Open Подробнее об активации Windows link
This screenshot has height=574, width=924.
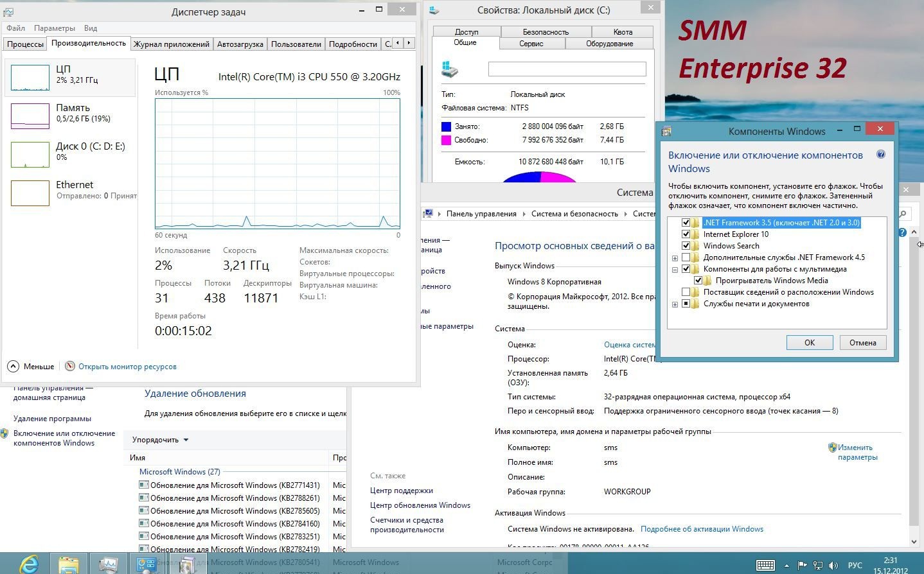click(x=702, y=529)
